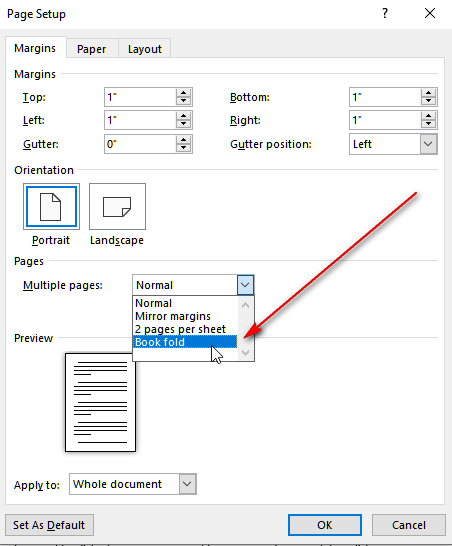Image resolution: width=452 pixels, height=546 pixels.
Task: Choose the Book fold option
Action: point(185,342)
